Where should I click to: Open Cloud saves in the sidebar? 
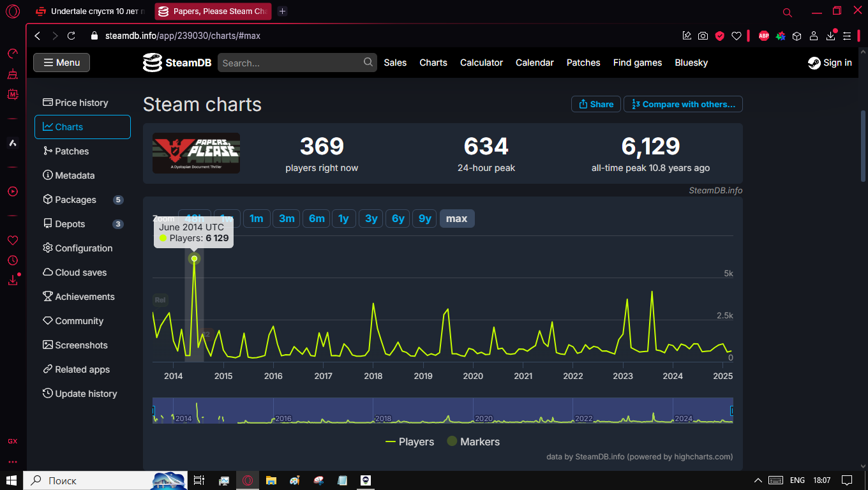coord(82,272)
